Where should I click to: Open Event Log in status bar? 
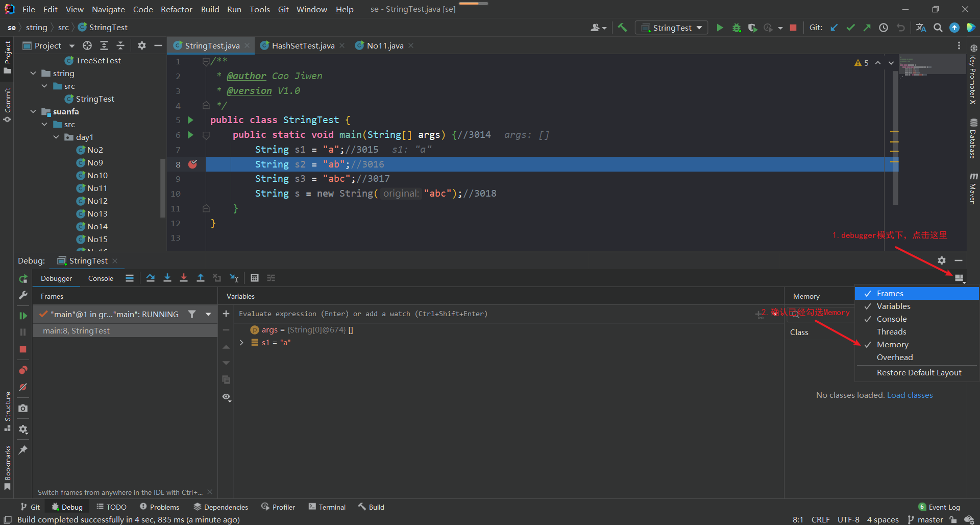939,507
